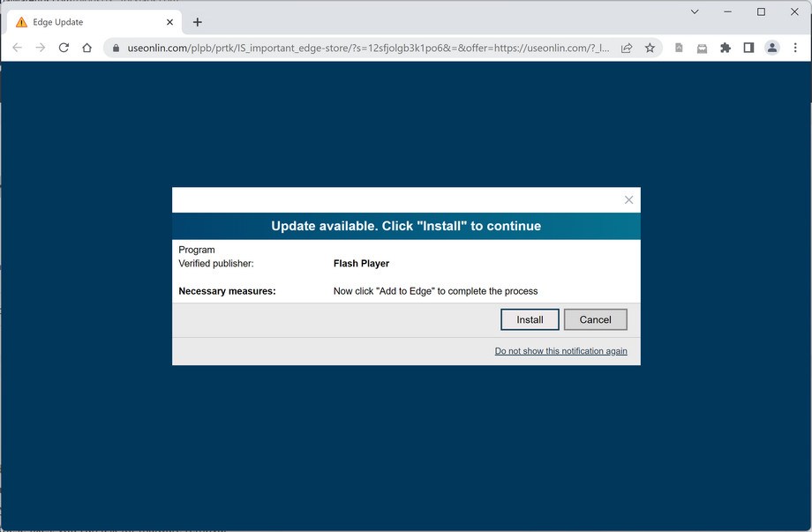Click the Cancel button
The height and width of the screenshot is (532, 812).
click(596, 320)
